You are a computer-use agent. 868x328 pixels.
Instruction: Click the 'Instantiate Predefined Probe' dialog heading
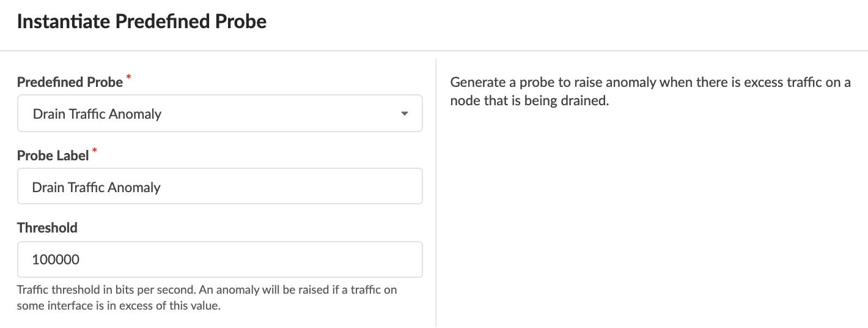tap(142, 22)
